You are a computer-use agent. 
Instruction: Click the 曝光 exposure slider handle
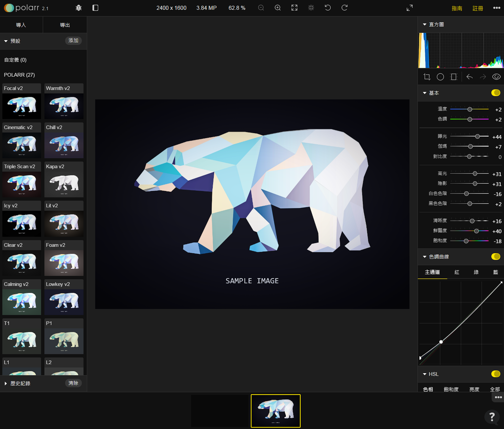point(478,136)
